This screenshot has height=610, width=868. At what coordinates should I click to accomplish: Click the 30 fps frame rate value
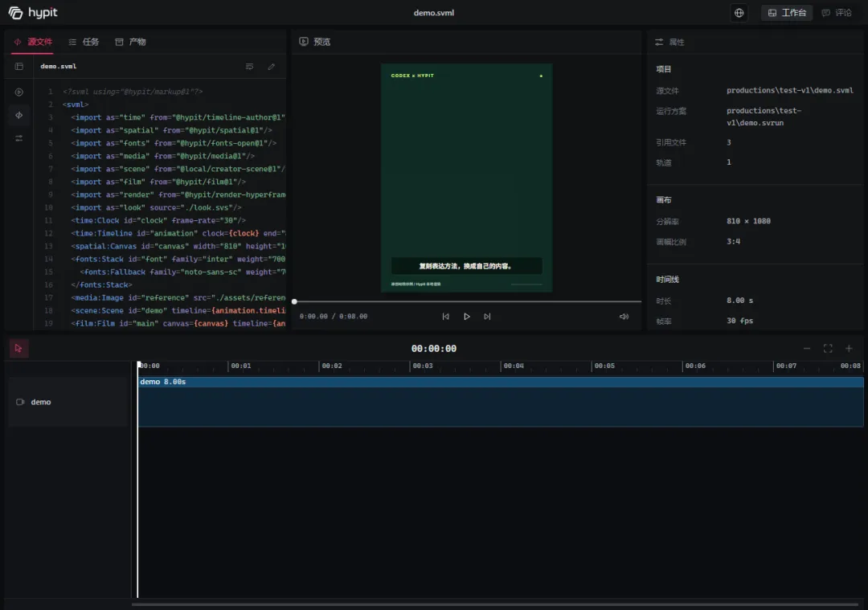(739, 321)
